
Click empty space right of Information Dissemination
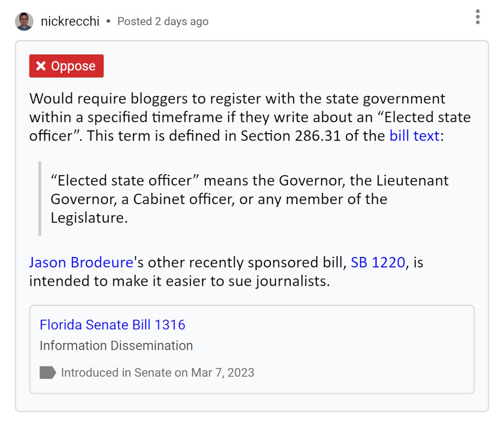[327, 346]
